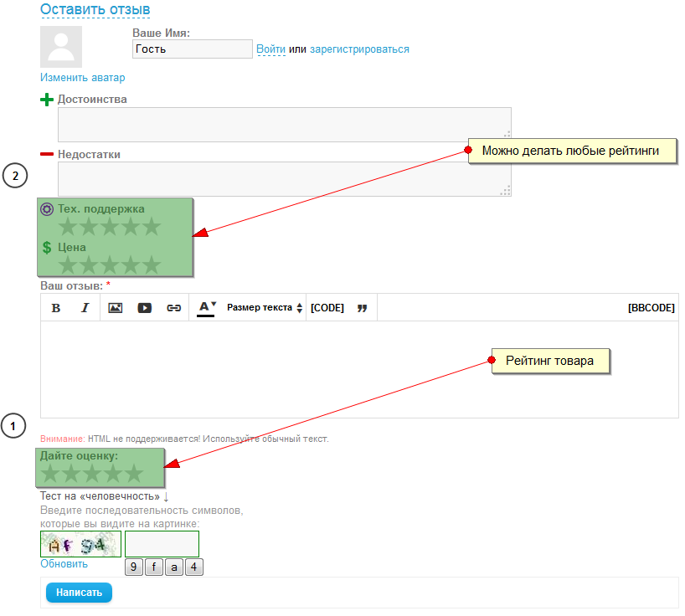Set 'Дайте оценку' rating to three stars
685x616 pixels.
(x=92, y=474)
